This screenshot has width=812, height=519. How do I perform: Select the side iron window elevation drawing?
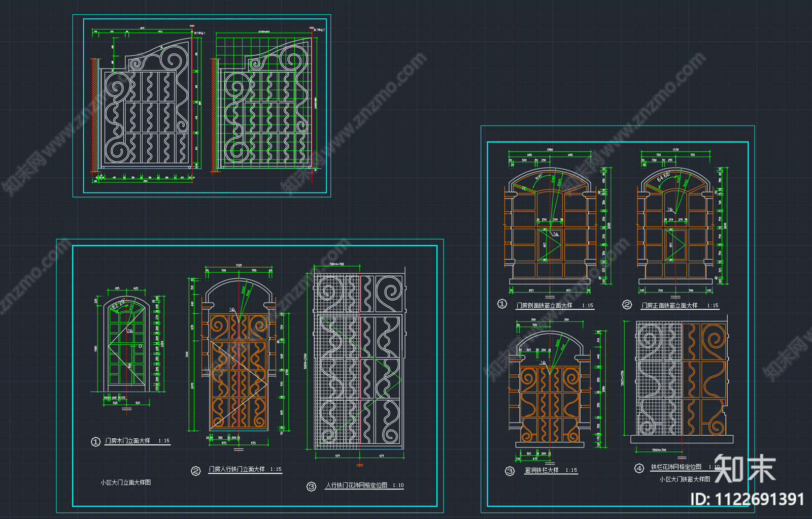point(550,225)
